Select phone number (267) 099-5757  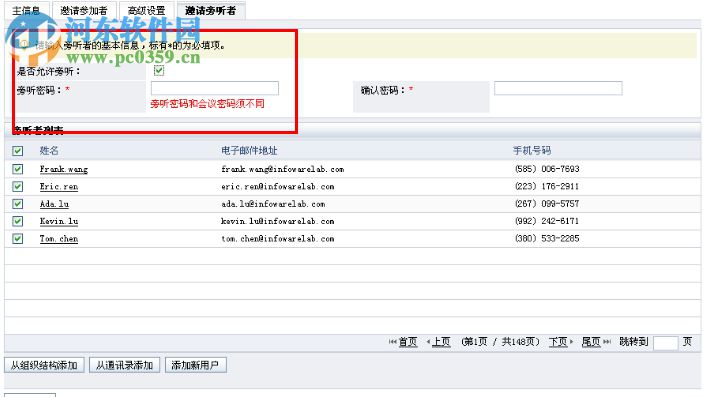point(547,204)
